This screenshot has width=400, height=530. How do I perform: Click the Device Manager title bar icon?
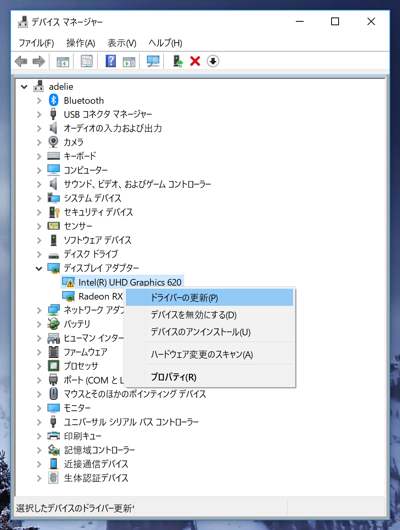tap(23, 22)
